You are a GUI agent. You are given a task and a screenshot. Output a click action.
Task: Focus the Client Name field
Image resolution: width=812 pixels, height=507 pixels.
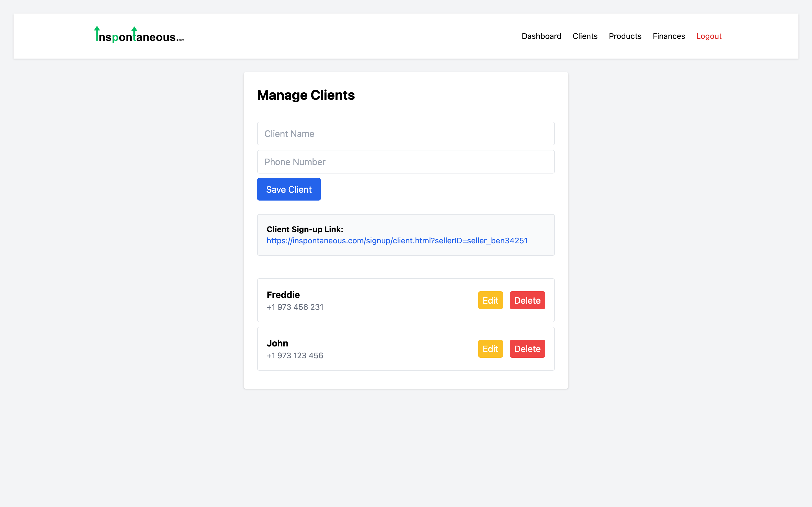click(406, 134)
